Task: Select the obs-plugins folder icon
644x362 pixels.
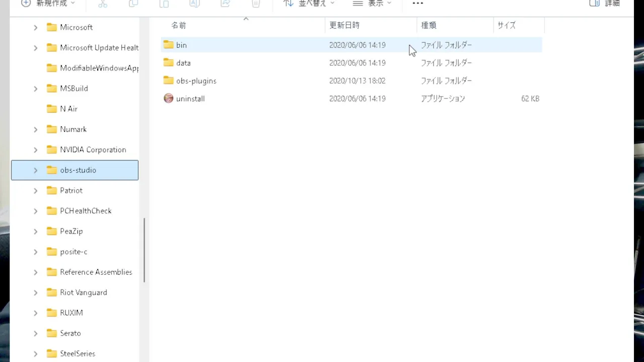Action: (x=169, y=80)
